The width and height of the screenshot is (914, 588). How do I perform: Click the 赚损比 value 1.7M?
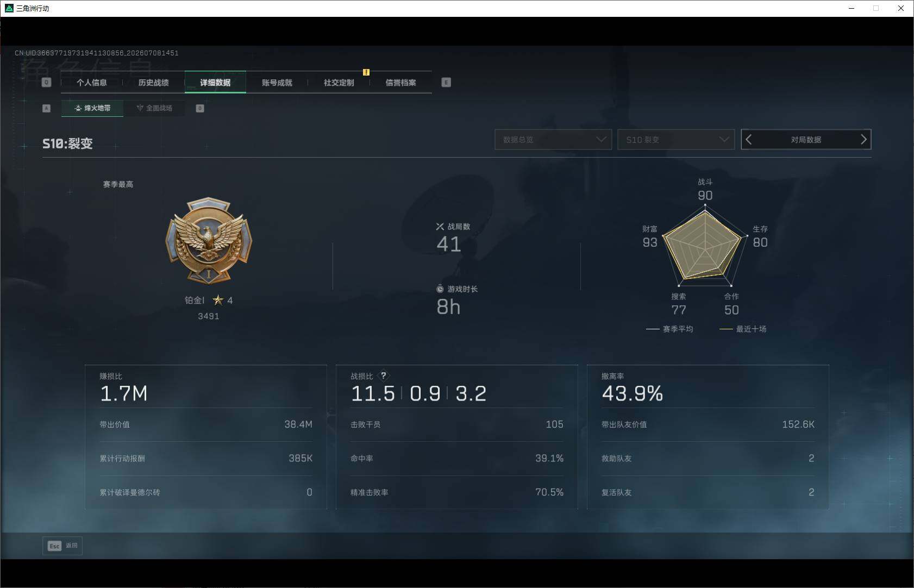click(124, 393)
